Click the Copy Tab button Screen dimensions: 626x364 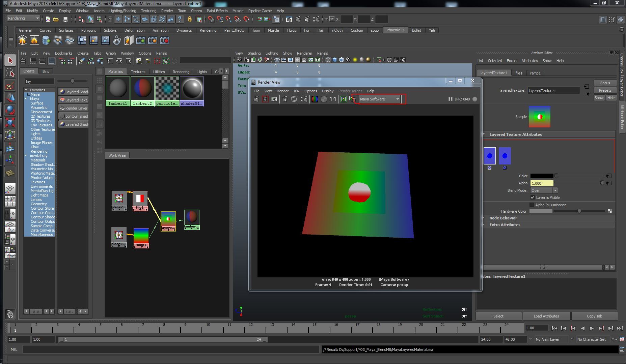594,316
